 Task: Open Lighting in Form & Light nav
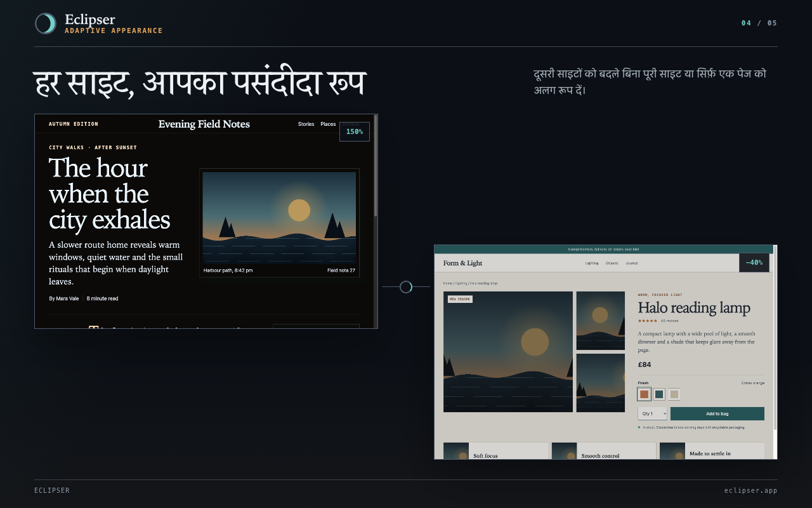(592, 263)
